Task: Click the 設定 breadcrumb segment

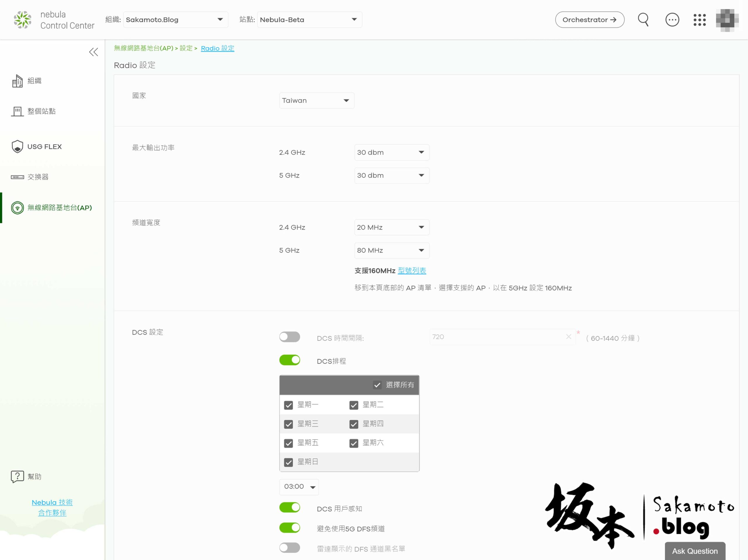Action: (x=186, y=48)
